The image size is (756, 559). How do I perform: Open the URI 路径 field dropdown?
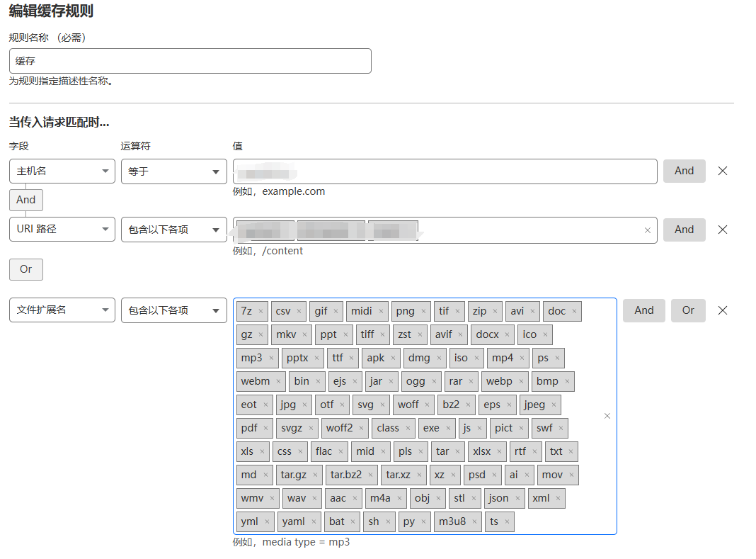(x=62, y=230)
